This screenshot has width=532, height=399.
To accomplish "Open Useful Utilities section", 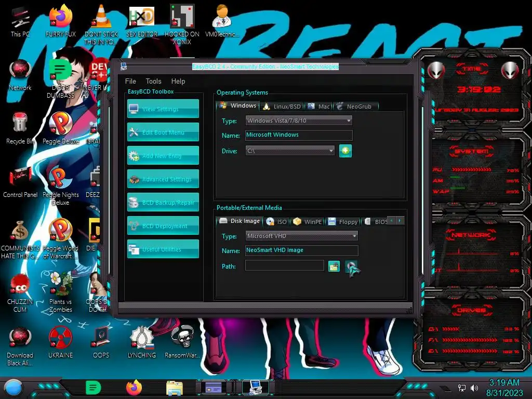I will pos(163,249).
